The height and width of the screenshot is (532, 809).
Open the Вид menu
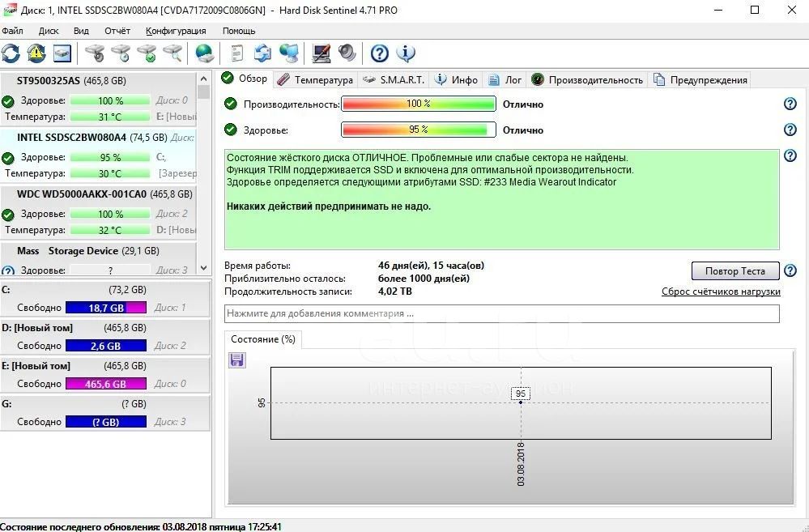81,31
